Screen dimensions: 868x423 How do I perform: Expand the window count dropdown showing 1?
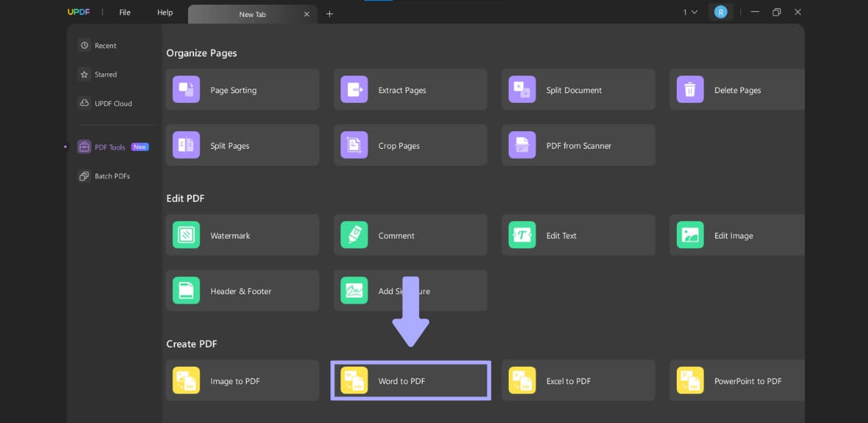pos(690,12)
